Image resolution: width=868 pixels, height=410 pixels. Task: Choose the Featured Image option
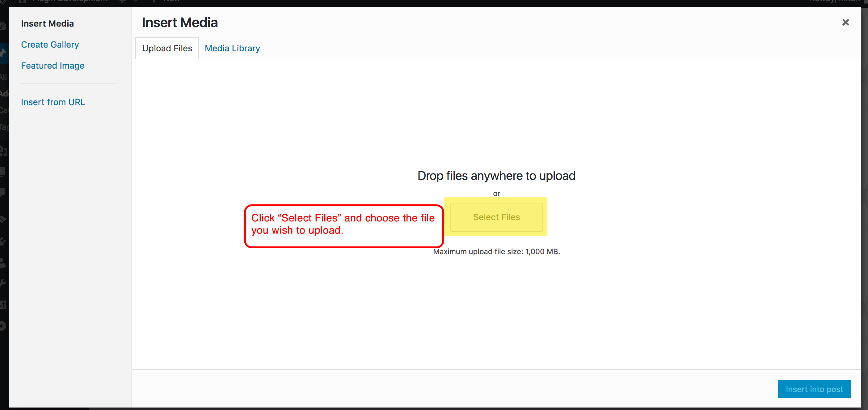[53, 66]
